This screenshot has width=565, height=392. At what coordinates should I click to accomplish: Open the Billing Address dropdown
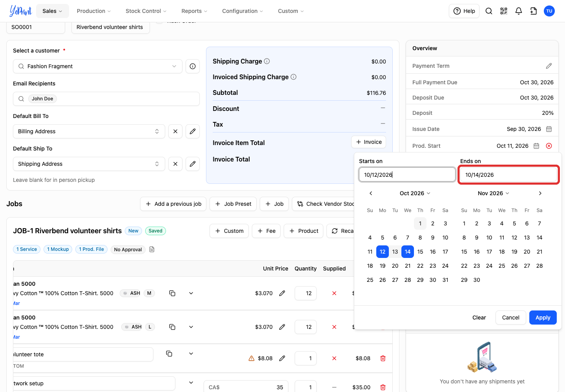coord(89,131)
